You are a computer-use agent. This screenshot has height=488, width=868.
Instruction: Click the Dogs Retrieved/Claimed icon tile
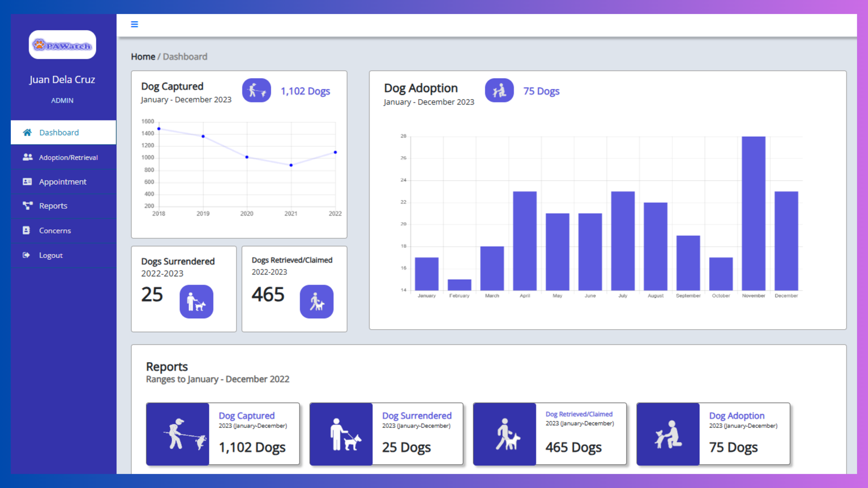pyautogui.click(x=316, y=301)
